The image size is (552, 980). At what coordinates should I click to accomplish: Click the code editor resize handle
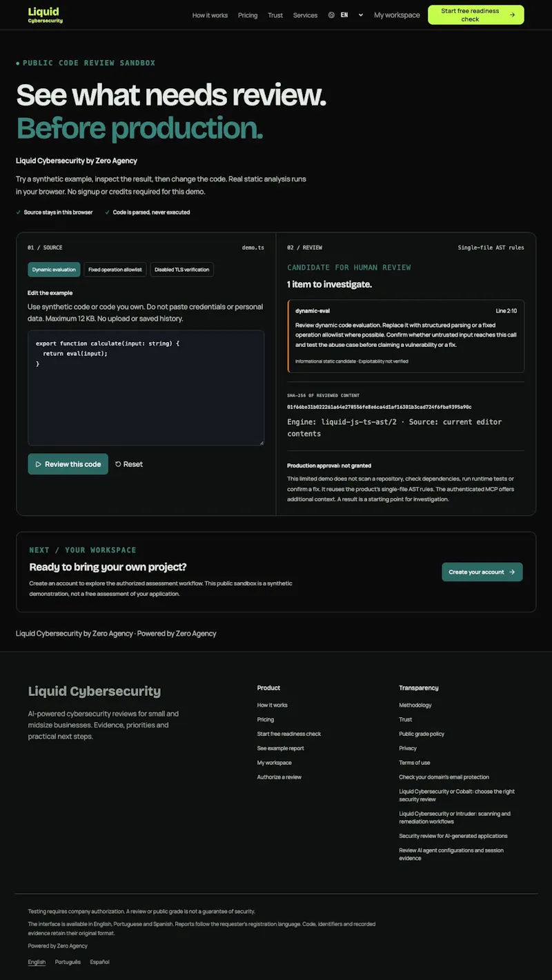(x=261, y=442)
